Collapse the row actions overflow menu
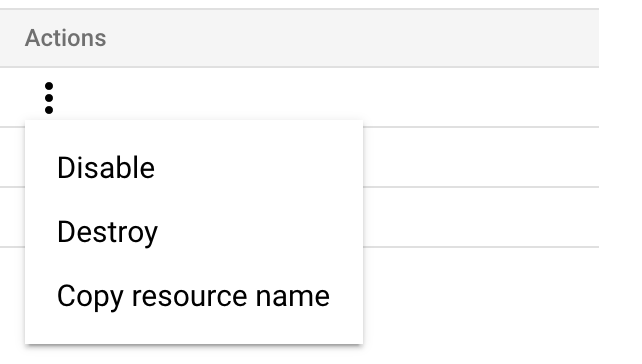The image size is (642, 364). coord(49,98)
